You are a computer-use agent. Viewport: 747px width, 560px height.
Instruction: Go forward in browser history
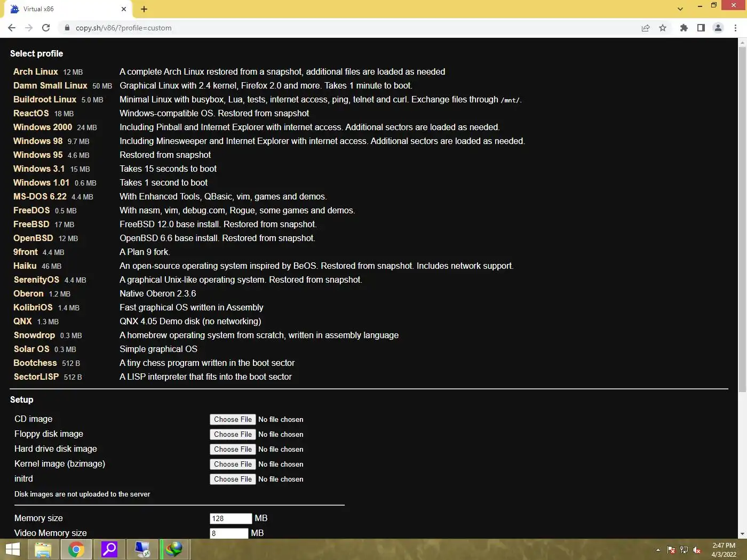pos(29,28)
